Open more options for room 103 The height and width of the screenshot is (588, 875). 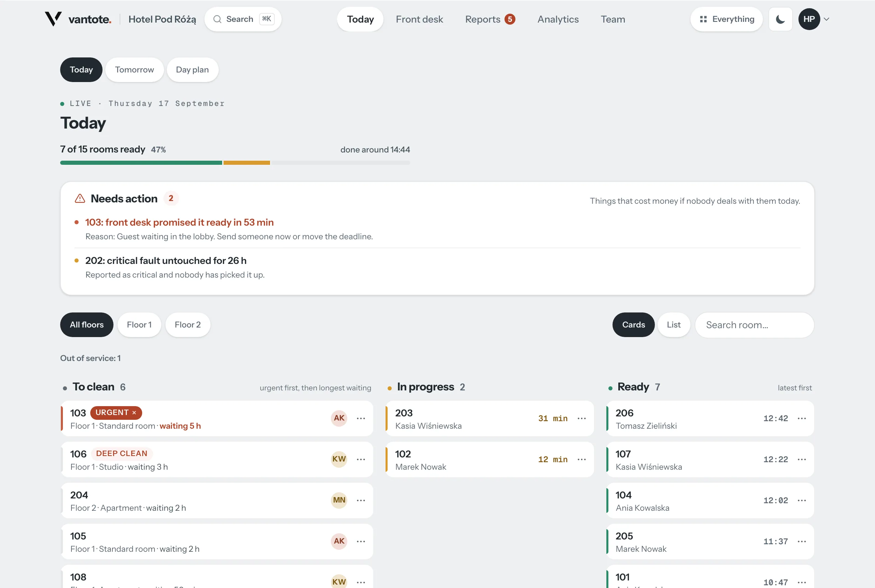click(361, 418)
